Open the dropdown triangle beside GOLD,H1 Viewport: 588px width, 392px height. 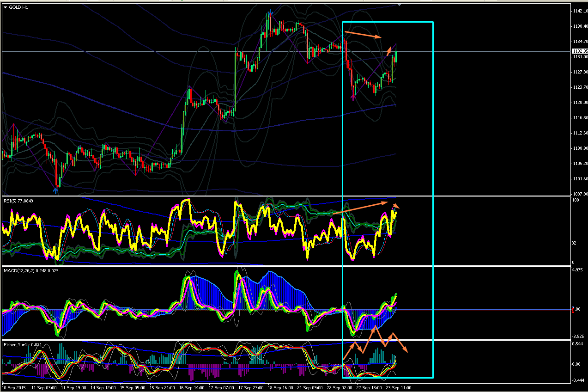[x=5, y=7]
